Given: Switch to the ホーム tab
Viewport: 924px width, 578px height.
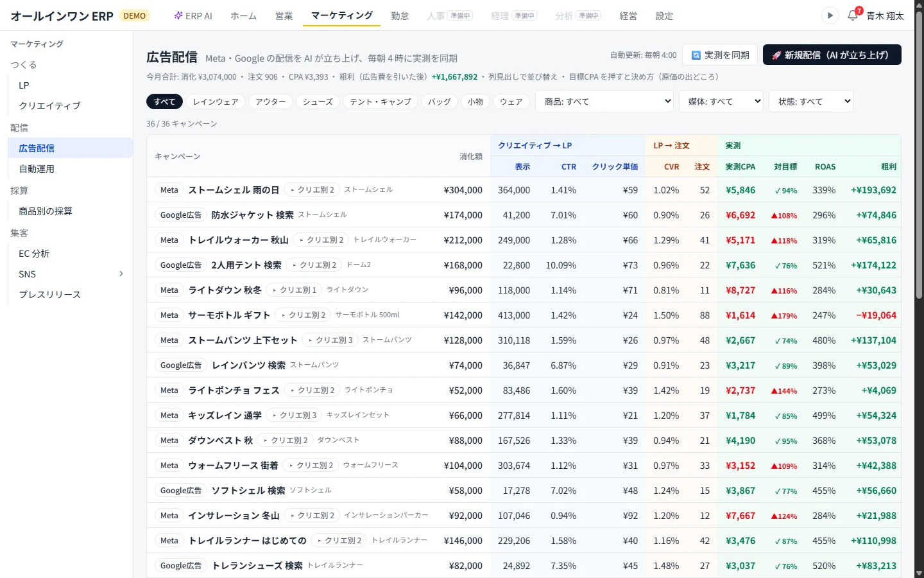Looking at the screenshot, I should (x=244, y=16).
